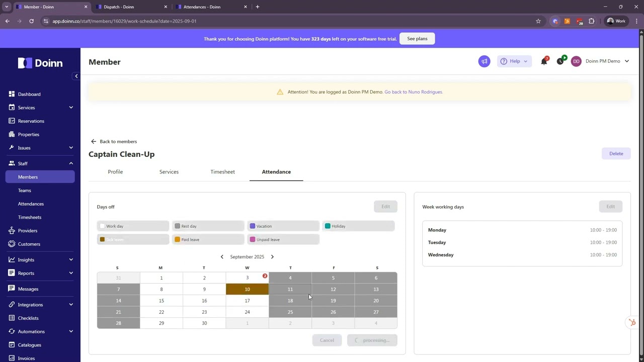
Task: Click the back arrow beside Back to members
Action: pos(93,141)
